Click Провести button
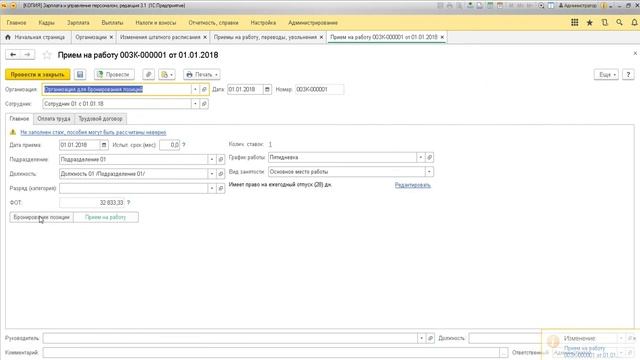The image size is (640, 360). coord(114,75)
